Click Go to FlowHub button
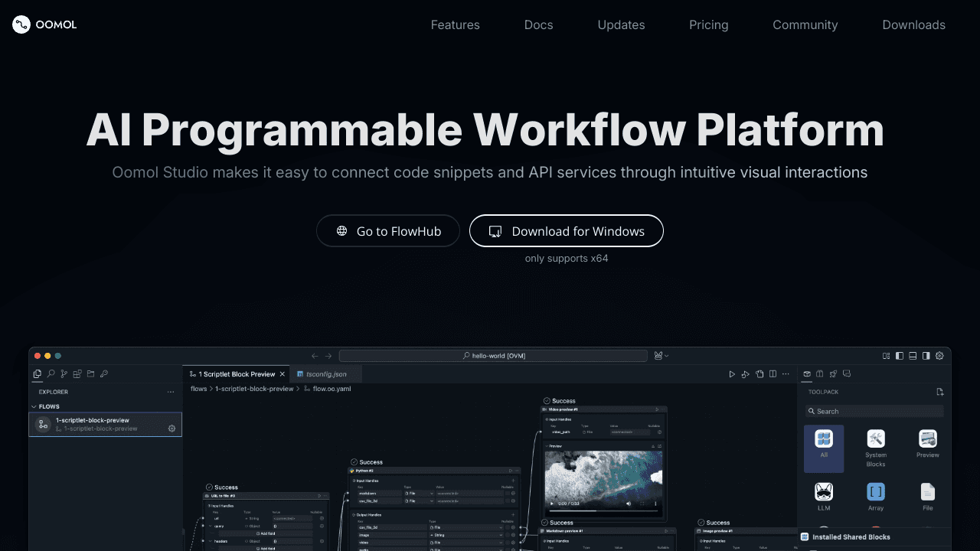Screen dimensions: 980x551 (388, 231)
